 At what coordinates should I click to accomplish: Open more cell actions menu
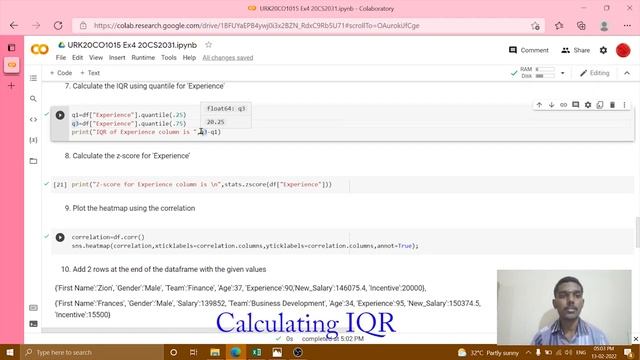624,105
